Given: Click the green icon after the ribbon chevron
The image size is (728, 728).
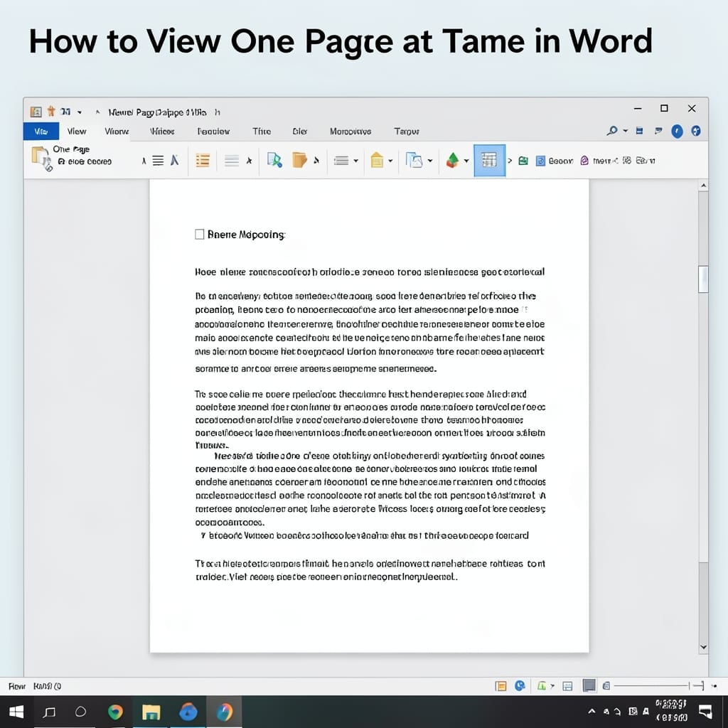Looking at the screenshot, I should click(523, 161).
